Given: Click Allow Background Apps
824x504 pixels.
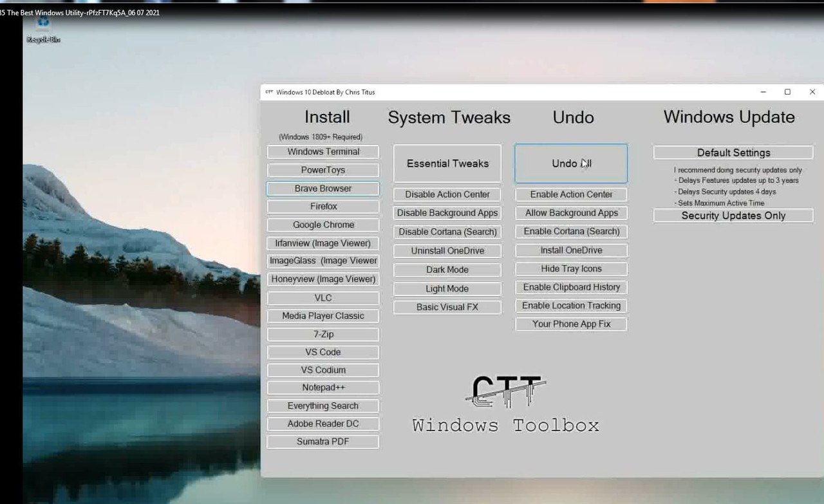Looking at the screenshot, I should pos(571,213).
